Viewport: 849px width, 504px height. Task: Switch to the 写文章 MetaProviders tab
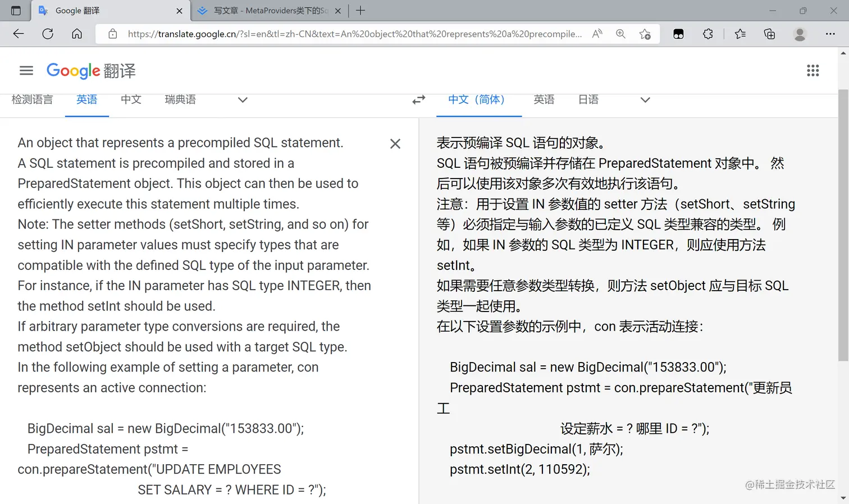(269, 11)
